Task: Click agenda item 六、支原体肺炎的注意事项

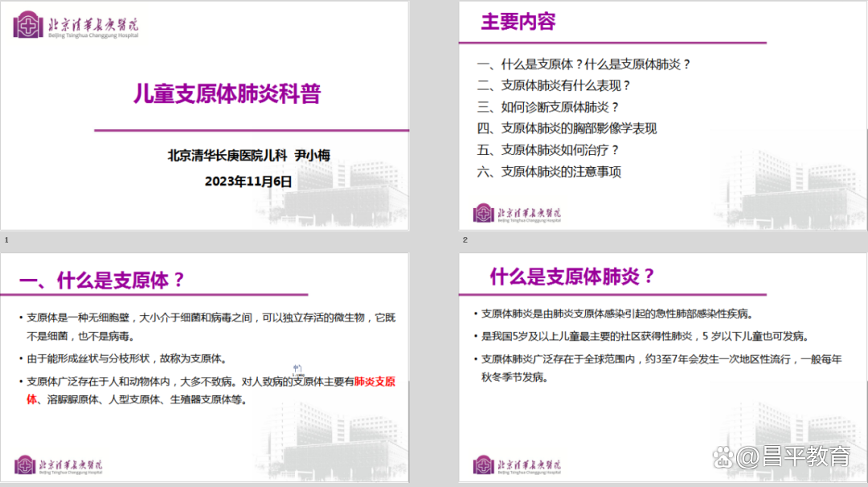Action: click(x=548, y=172)
